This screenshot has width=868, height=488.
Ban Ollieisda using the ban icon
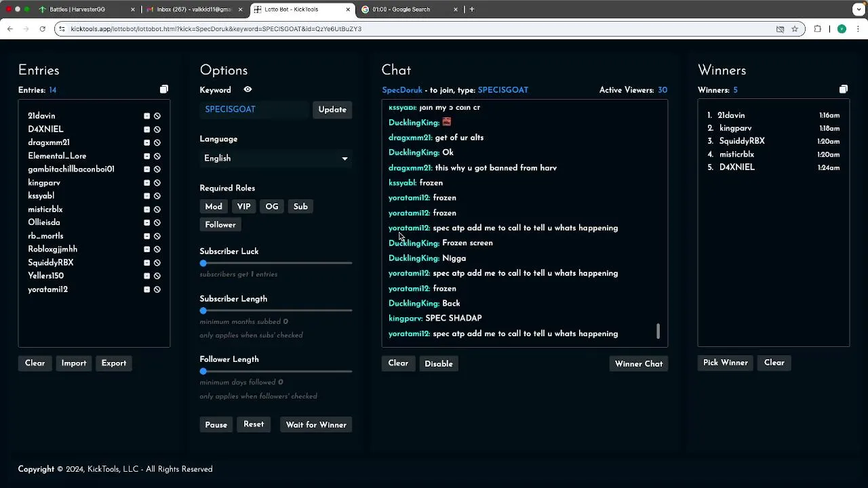[x=157, y=223]
